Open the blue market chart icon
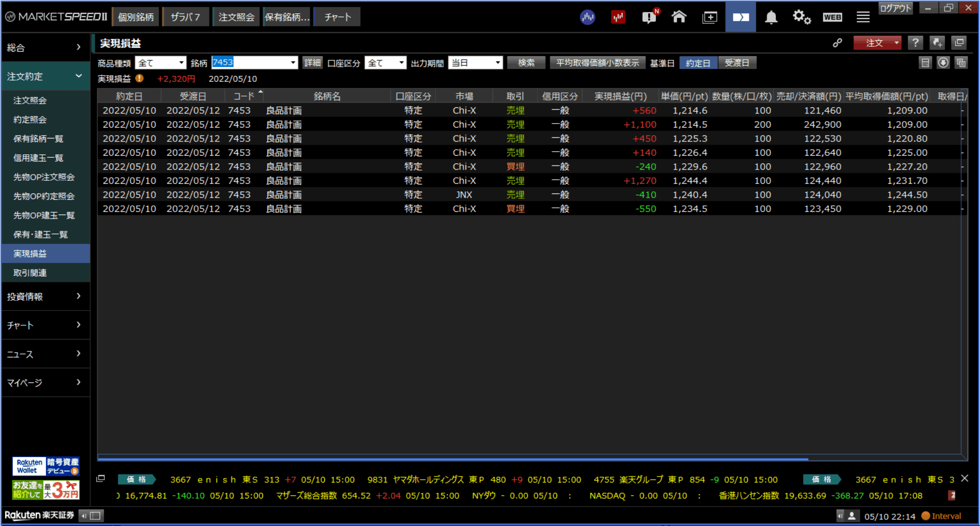This screenshot has height=526, width=980. [587, 17]
